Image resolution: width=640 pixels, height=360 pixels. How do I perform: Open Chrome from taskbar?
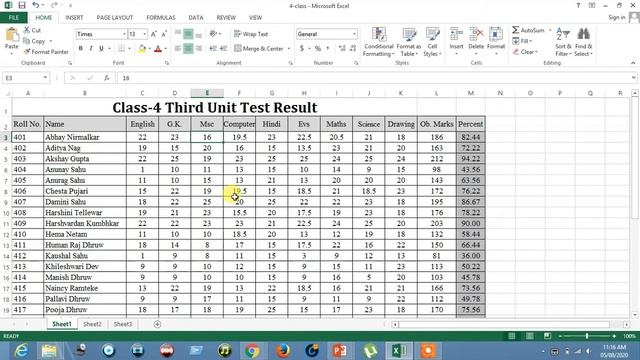click(x=252, y=351)
